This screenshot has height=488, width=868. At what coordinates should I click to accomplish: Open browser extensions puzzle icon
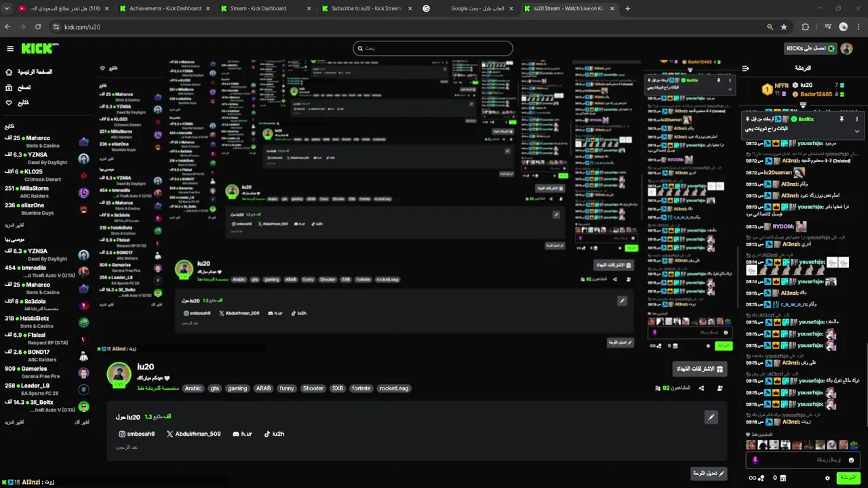coord(806,26)
